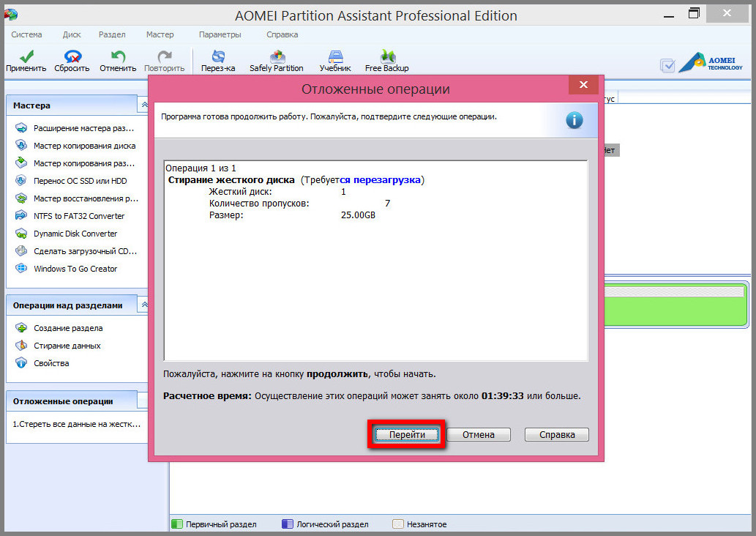Click the Логический раздел legend blue swatch
Screen dimensions: 756x536
coord(288,524)
